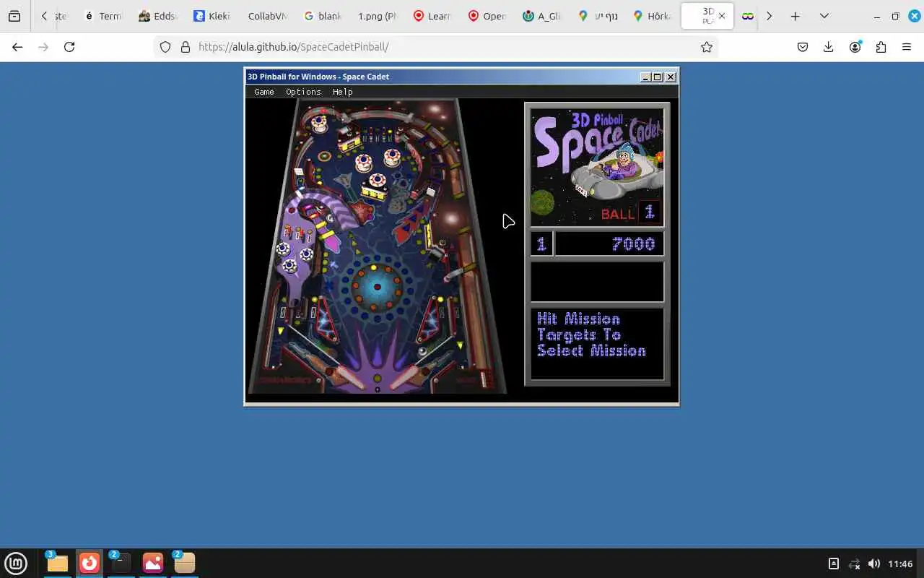
Task: Open a new browser tab with plus
Action: click(x=795, y=16)
